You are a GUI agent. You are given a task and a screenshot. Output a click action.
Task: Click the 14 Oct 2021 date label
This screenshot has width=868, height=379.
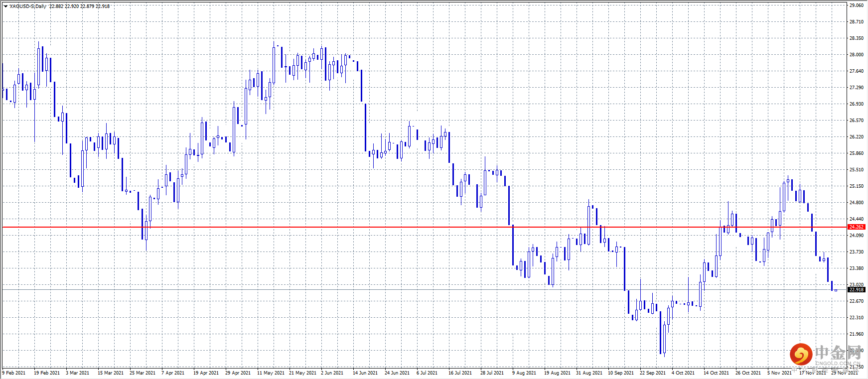click(717, 373)
